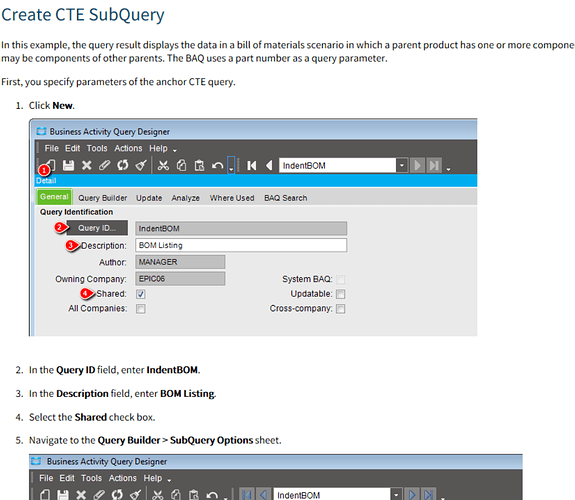Expand the IndentBOM query dropdown arrow

402,166
